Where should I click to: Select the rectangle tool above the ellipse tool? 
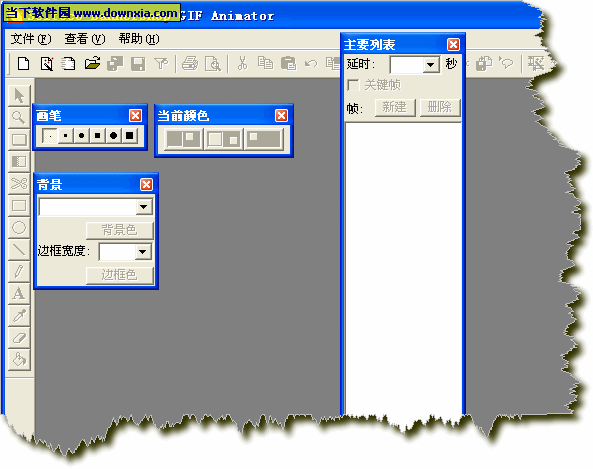coord(19,206)
